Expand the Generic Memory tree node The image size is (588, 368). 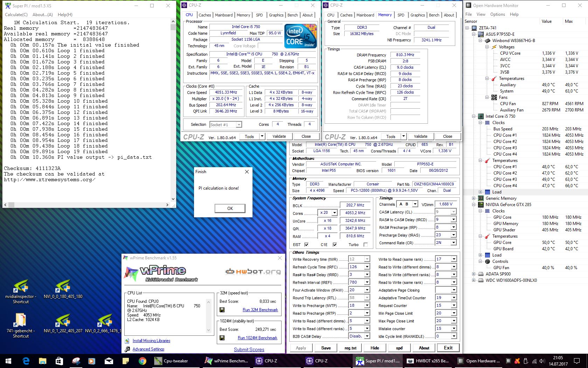point(473,198)
